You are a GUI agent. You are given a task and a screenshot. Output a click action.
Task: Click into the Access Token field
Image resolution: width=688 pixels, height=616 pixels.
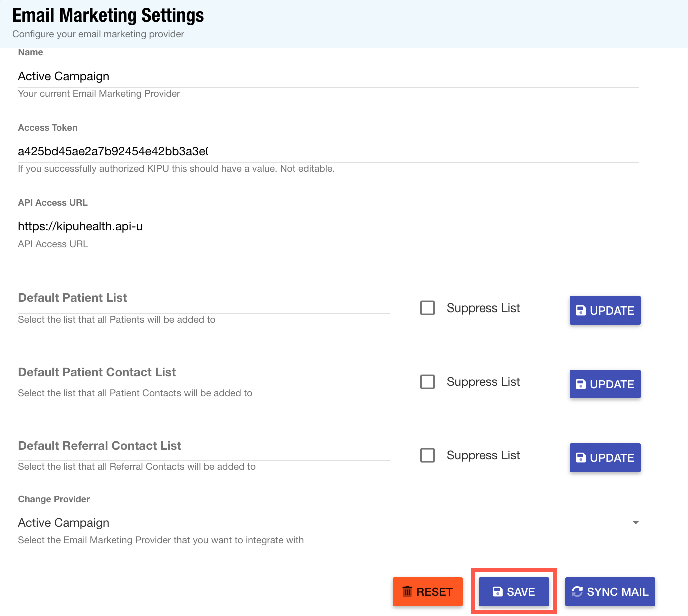[x=328, y=151]
